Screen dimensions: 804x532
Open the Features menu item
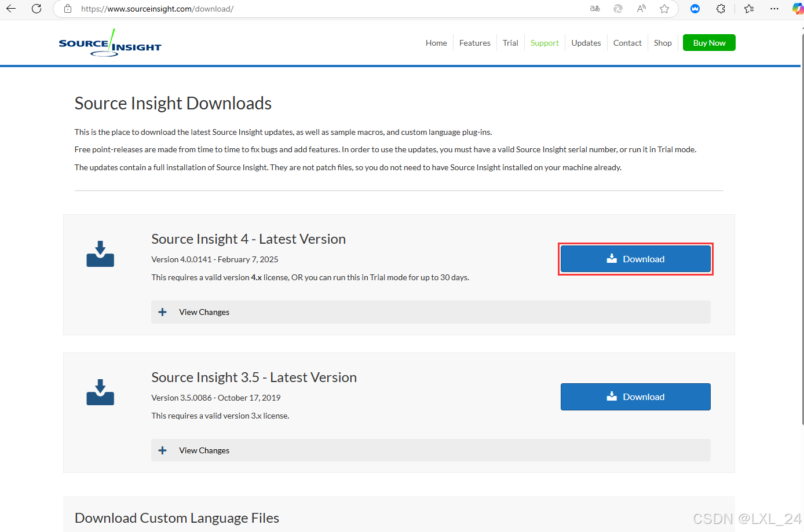(x=475, y=43)
